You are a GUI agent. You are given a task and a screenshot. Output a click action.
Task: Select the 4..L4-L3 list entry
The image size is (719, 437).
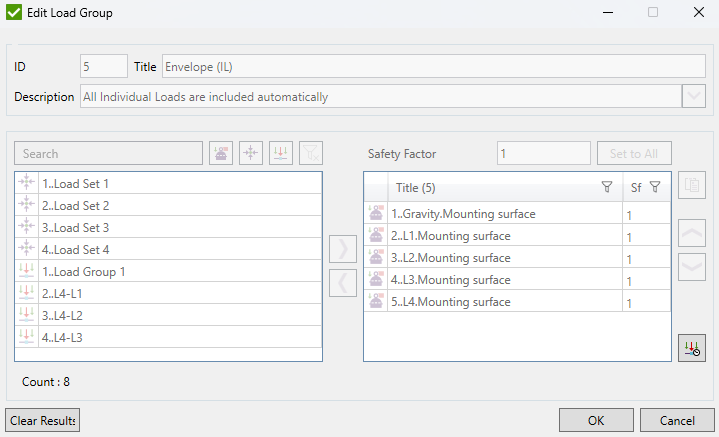coord(62,337)
